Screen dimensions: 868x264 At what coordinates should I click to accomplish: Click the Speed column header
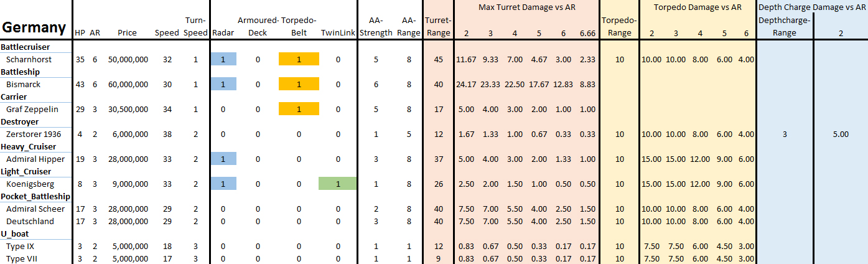[167, 33]
